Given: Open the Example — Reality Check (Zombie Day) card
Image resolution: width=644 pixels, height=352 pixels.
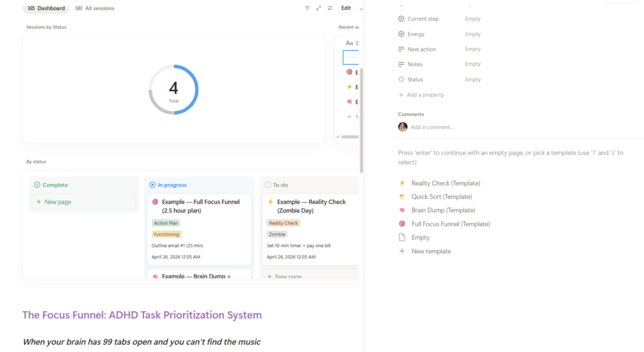Looking at the screenshot, I should pyautogui.click(x=311, y=230).
